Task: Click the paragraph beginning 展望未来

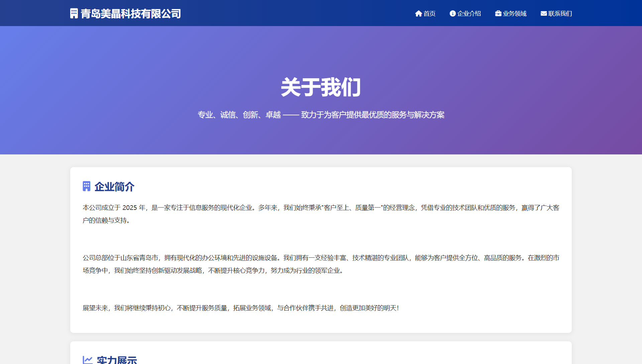Action: pyautogui.click(x=240, y=308)
